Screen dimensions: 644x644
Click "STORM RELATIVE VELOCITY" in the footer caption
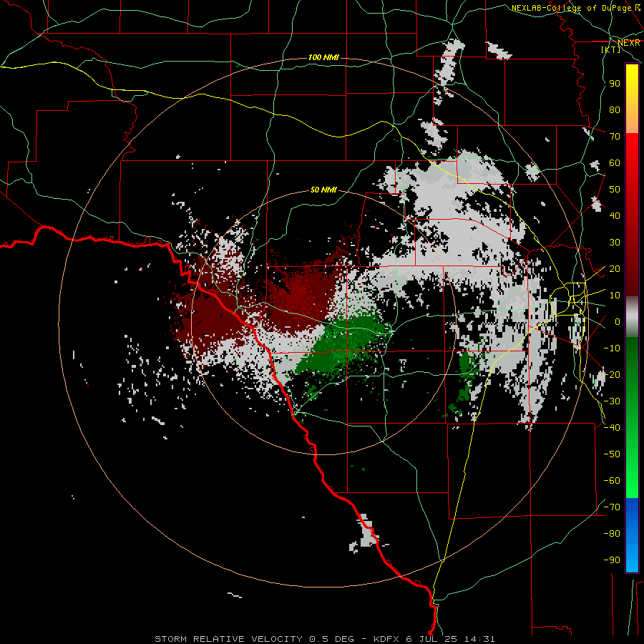point(229,639)
